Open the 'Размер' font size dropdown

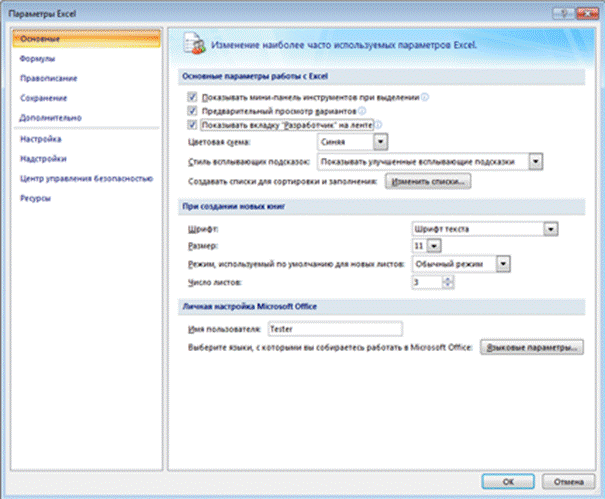click(434, 246)
